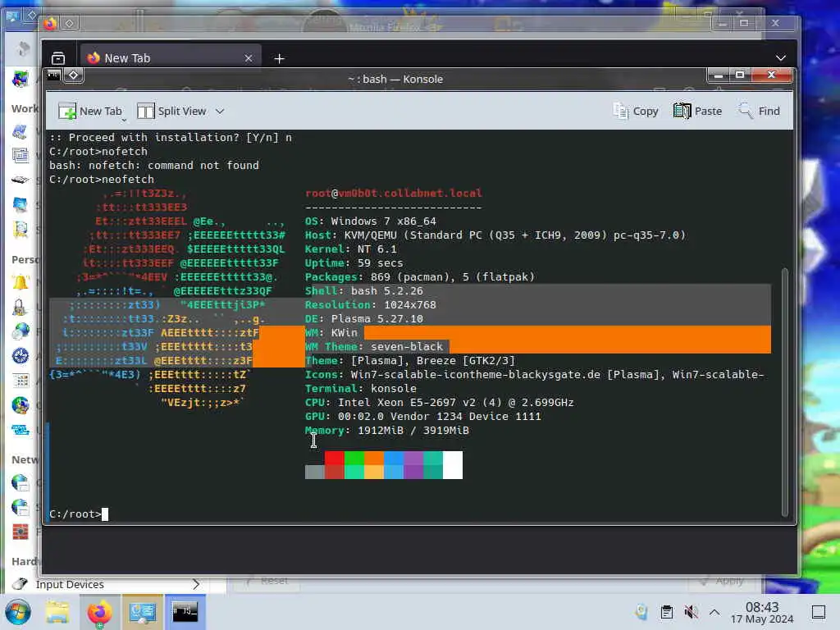Click the 'CPU: Intel Xeon E5-2697 v2' line
The width and height of the screenshot is (840, 630).
pos(440,402)
